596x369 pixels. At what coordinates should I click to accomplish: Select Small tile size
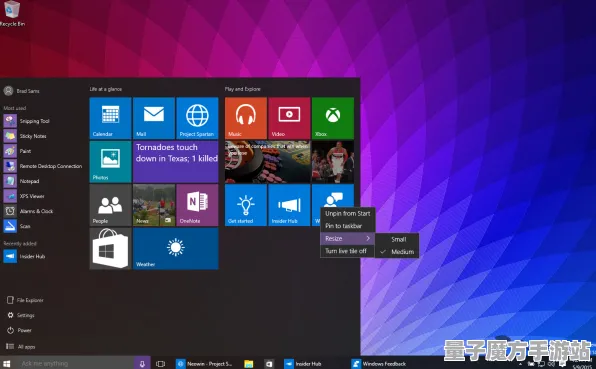click(x=397, y=239)
